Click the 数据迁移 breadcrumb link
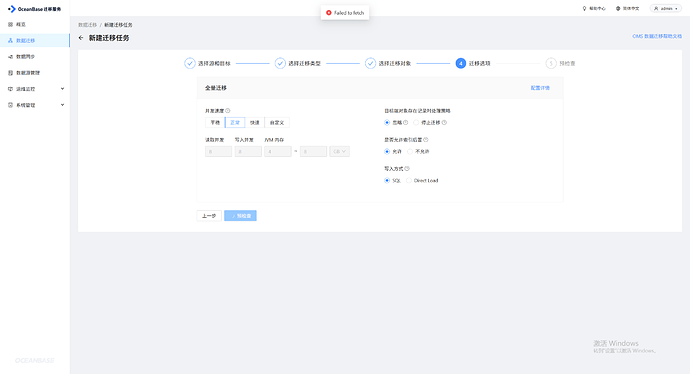The height and width of the screenshot is (374, 690). 88,25
